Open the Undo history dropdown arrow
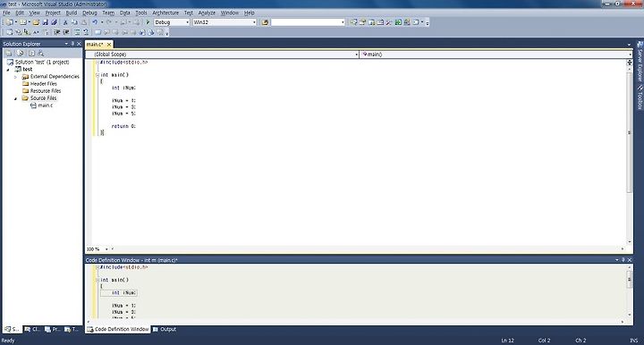644x345 pixels. 102,22
